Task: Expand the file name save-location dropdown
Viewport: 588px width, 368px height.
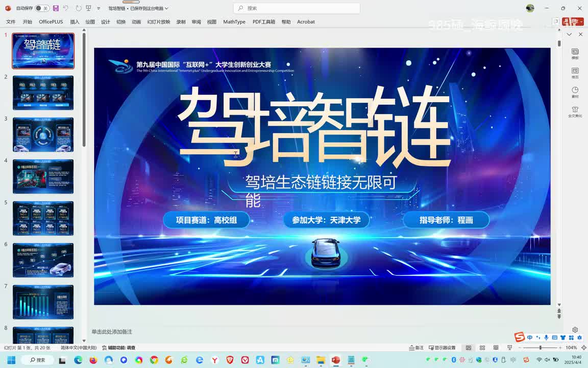Action: pos(166,8)
